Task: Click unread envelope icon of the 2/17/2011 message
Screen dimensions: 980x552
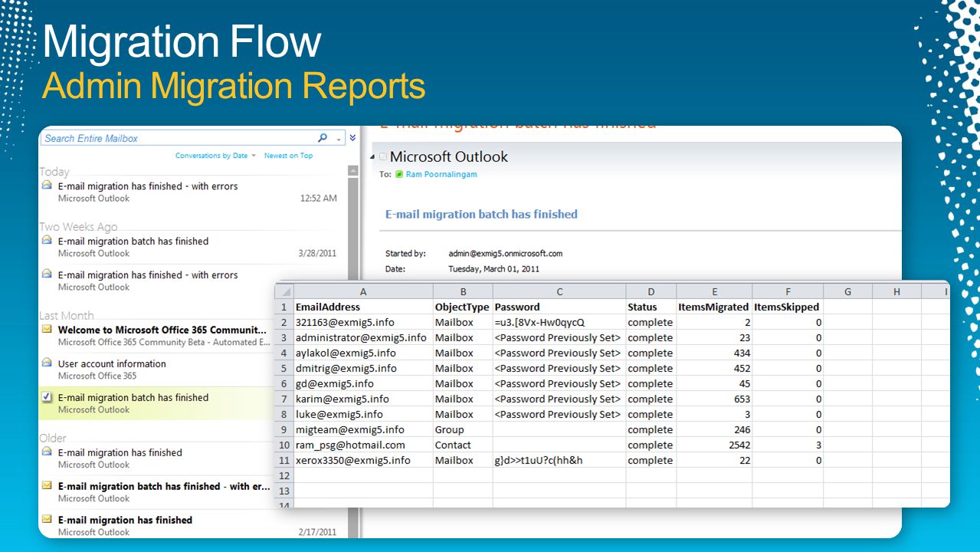Action: [48, 520]
